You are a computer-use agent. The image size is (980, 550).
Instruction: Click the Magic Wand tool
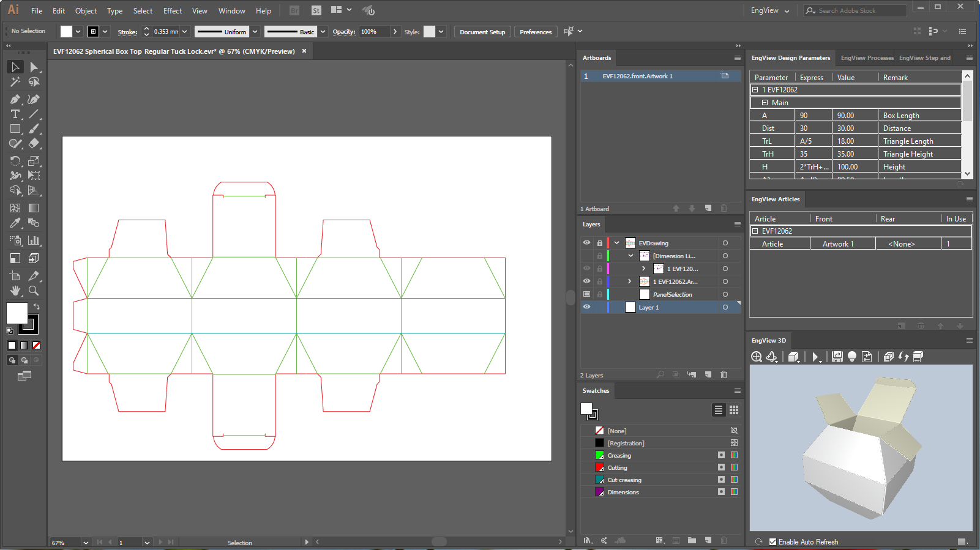(15, 82)
